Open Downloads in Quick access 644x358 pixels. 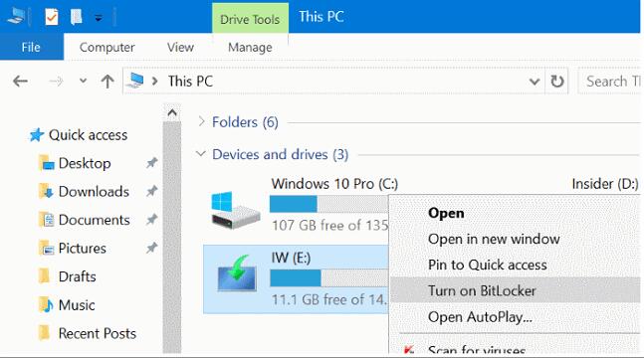click(x=94, y=191)
